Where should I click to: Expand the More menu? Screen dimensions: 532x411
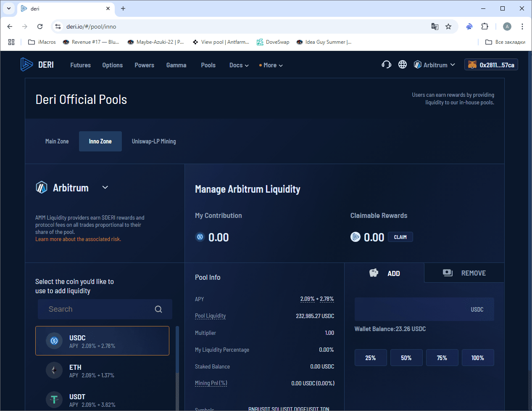click(271, 65)
